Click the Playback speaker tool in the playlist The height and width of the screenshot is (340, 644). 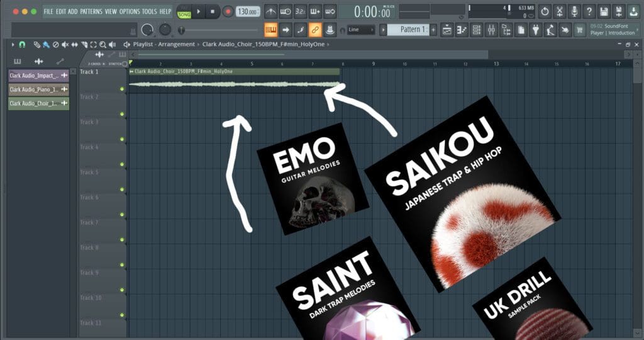click(112, 45)
